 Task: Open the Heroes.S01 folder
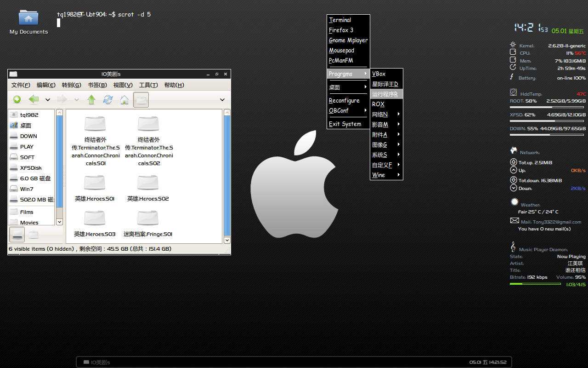95,187
